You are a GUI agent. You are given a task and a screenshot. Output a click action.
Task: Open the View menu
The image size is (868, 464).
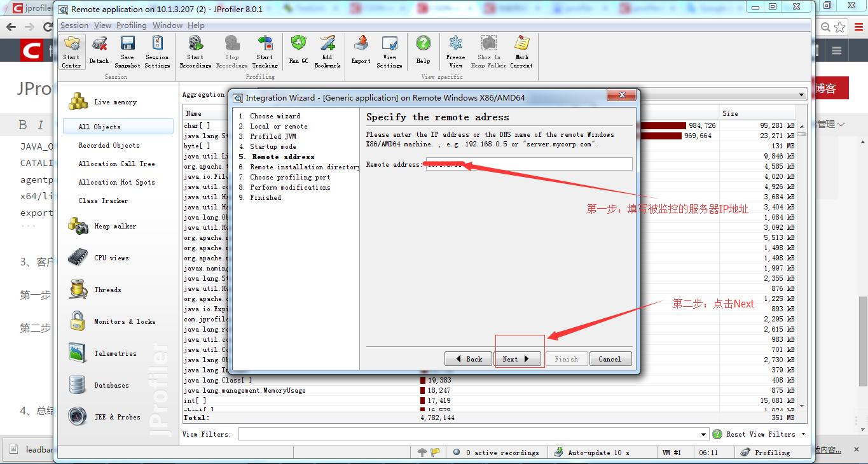(102, 25)
